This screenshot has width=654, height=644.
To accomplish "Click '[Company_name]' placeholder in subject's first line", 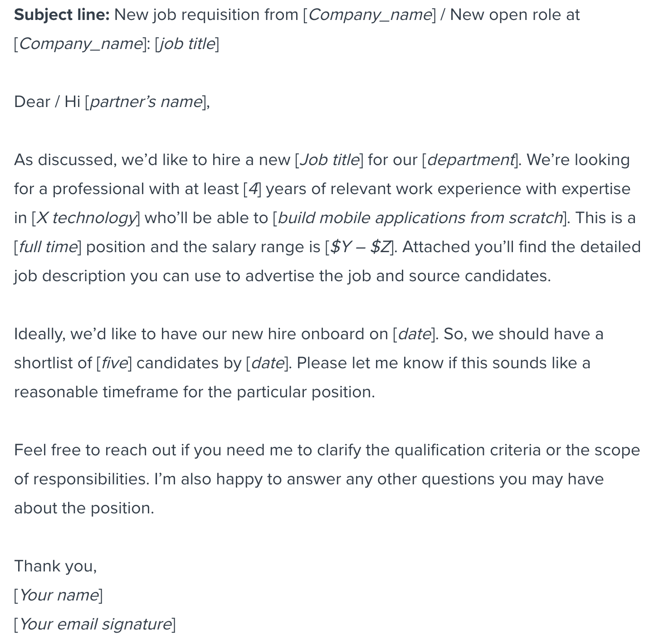I will click(x=369, y=15).
